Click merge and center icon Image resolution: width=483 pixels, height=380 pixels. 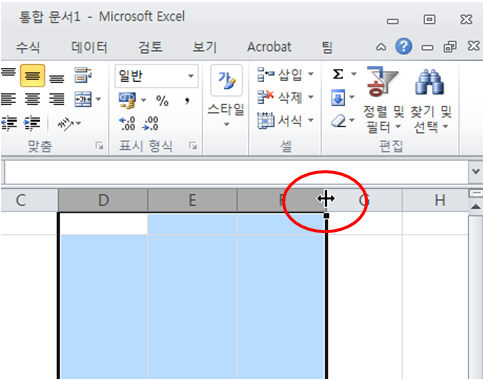tap(83, 99)
